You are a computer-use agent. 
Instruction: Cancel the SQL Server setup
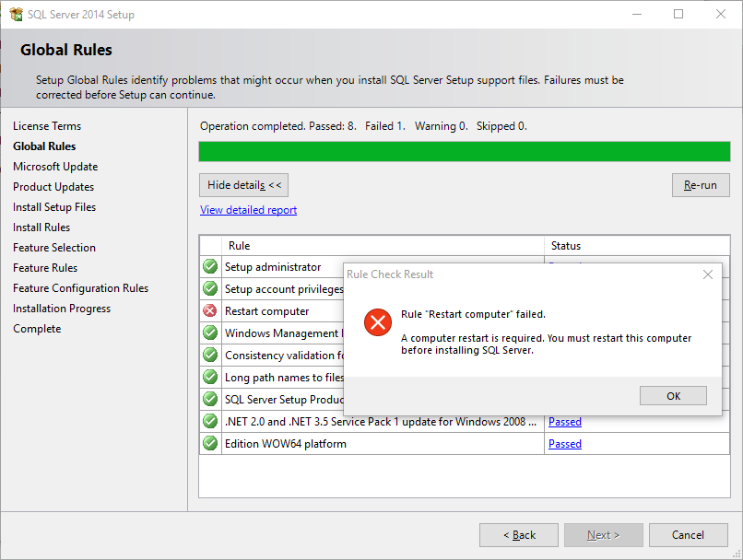coord(688,535)
